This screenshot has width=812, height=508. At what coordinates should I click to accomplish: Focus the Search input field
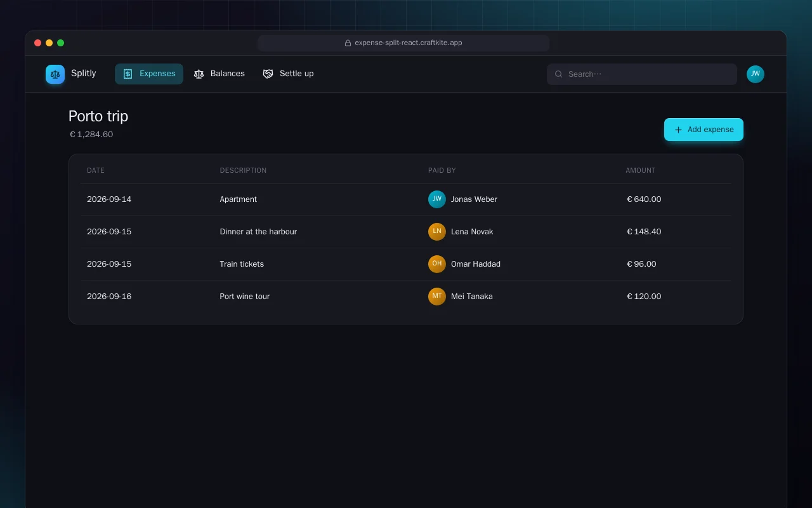(x=642, y=74)
